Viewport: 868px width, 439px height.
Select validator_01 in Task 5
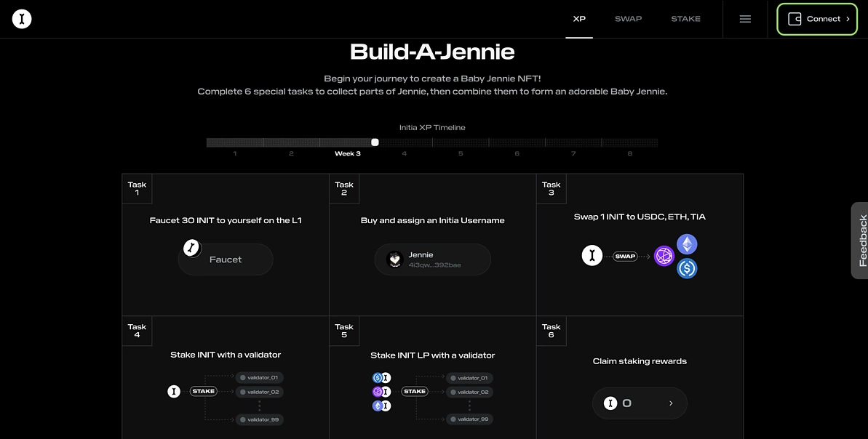point(469,378)
